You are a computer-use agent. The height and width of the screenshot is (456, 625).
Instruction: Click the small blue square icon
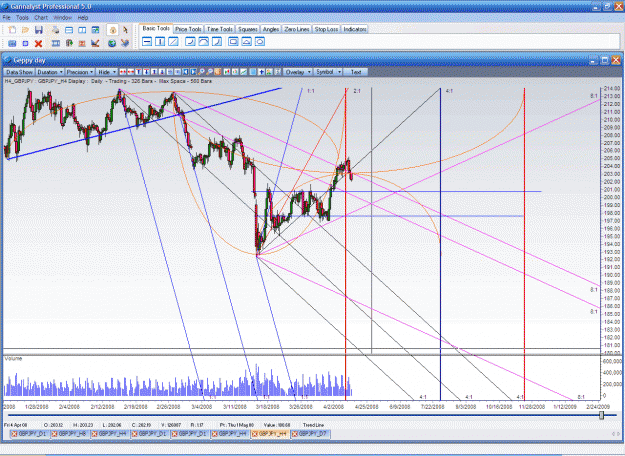coord(25,43)
